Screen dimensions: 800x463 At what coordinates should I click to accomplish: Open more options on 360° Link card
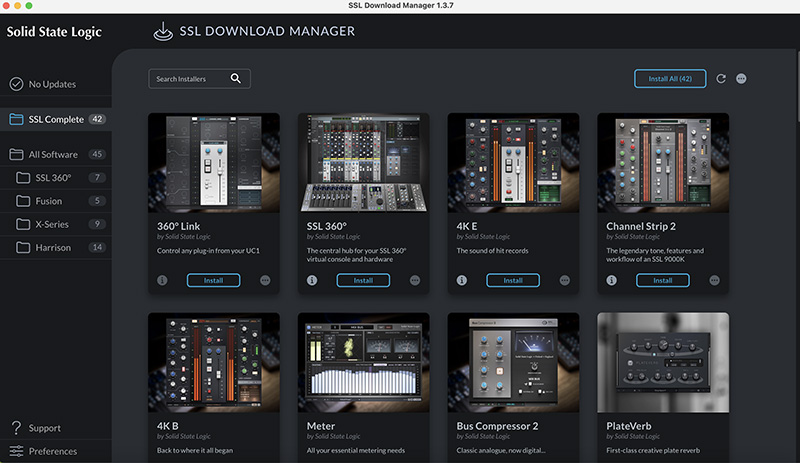click(x=265, y=281)
